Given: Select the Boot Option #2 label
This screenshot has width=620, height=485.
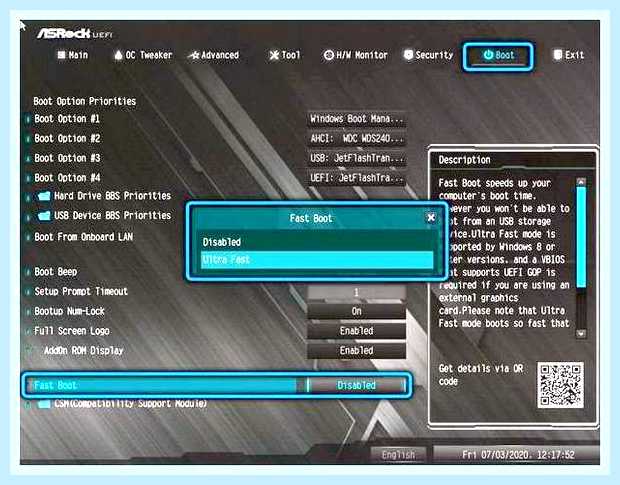Looking at the screenshot, I should (67, 138).
